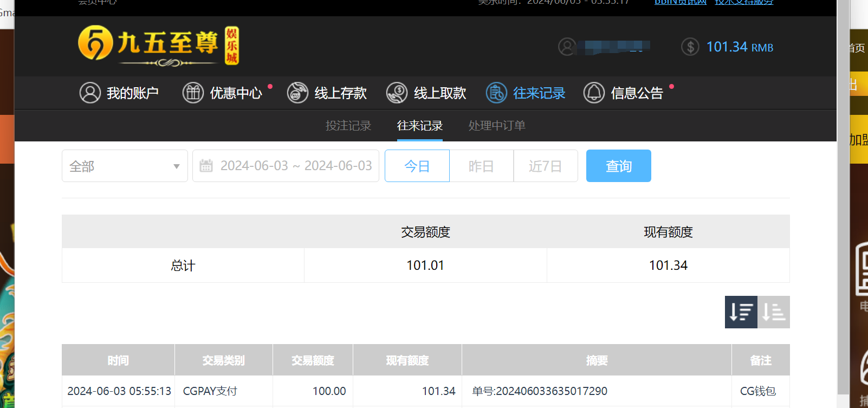Open 线上存款 menu item
The width and height of the screenshot is (868, 408).
click(327, 93)
